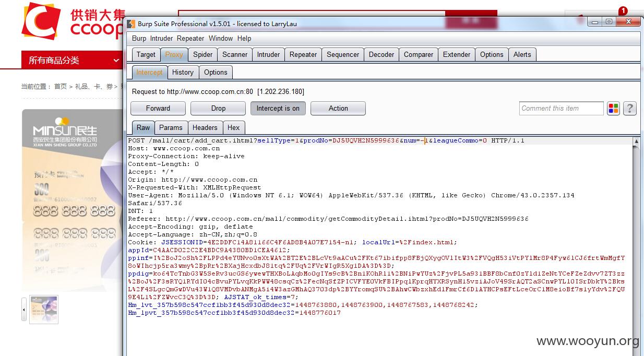
Task: Open the Sequencer tab
Action: (343, 54)
